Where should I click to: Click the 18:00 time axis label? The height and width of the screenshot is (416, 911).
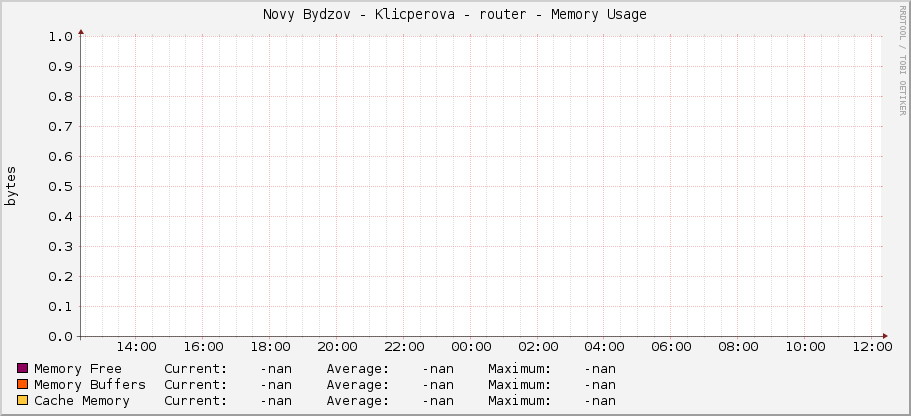coord(270,347)
